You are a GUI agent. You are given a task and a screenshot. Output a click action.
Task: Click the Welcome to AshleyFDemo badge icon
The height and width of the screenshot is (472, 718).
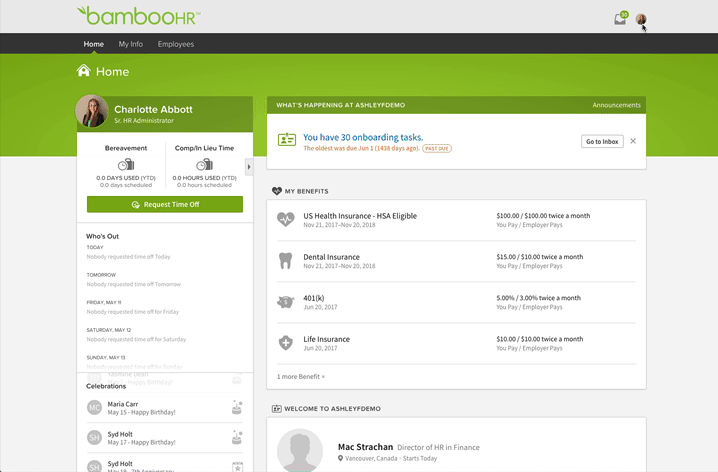tap(277, 408)
